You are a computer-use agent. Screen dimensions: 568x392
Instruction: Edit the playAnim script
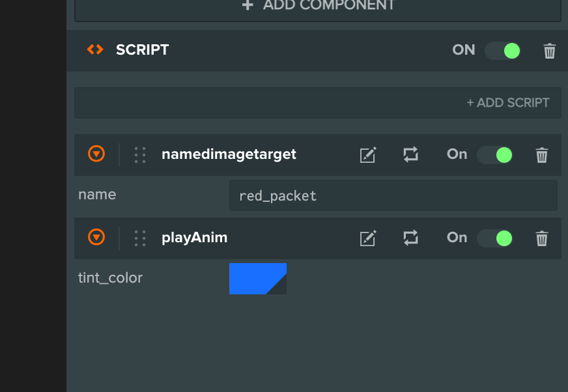pyautogui.click(x=368, y=238)
